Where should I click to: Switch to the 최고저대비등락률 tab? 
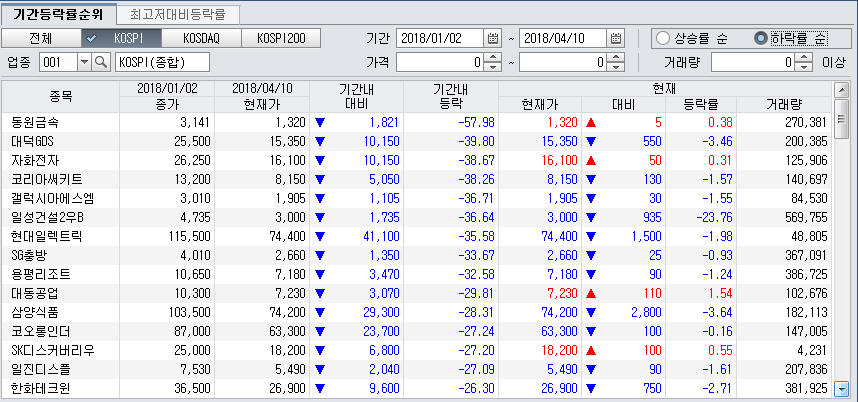pos(177,14)
